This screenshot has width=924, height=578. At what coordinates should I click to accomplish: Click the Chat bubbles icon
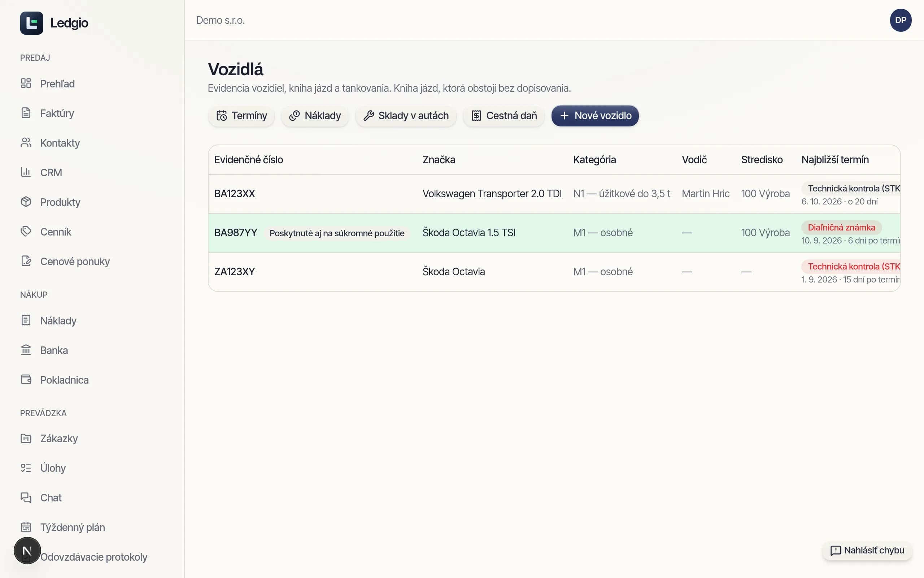26,498
